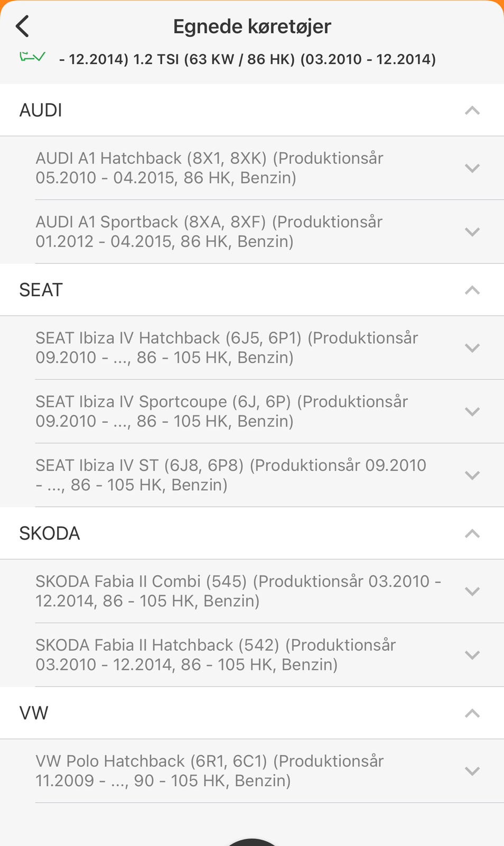Expand SEAT Ibiza IV Hatchback chevron
Image resolution: width=504 pixels, height=846 pixels.
(x=472, y=348)
